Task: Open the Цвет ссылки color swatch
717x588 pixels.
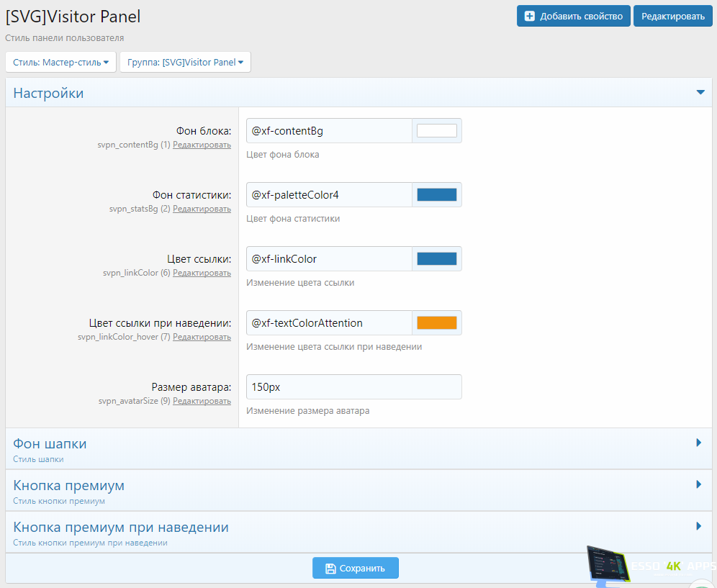Action: tap(437, 259)
